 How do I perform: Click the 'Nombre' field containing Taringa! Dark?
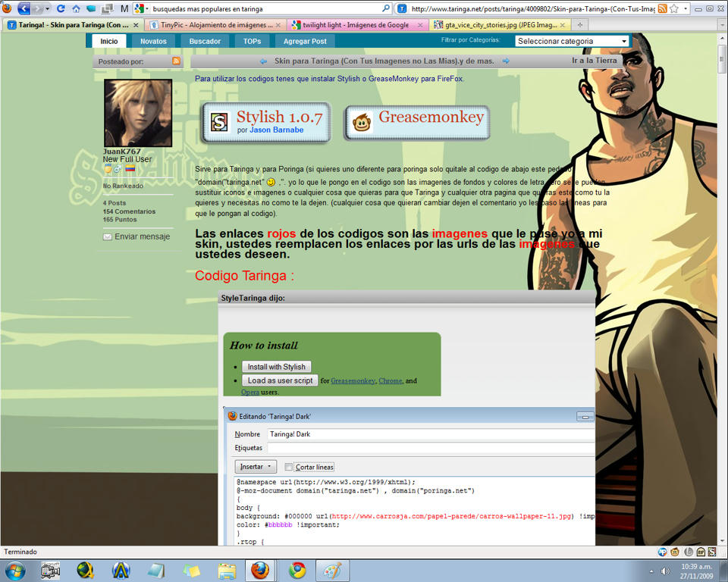pyautogui.click(x=431, y=434)
